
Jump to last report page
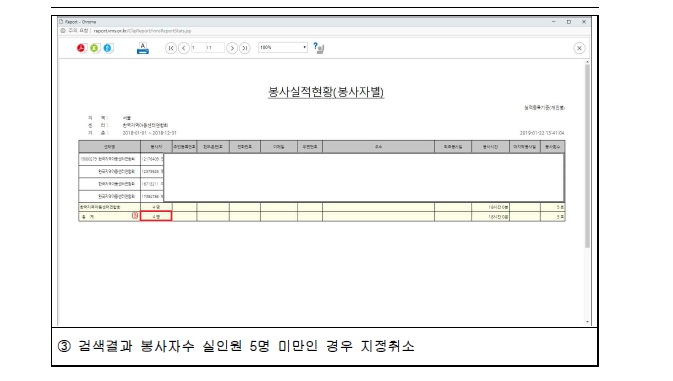[x=245, y=48]
